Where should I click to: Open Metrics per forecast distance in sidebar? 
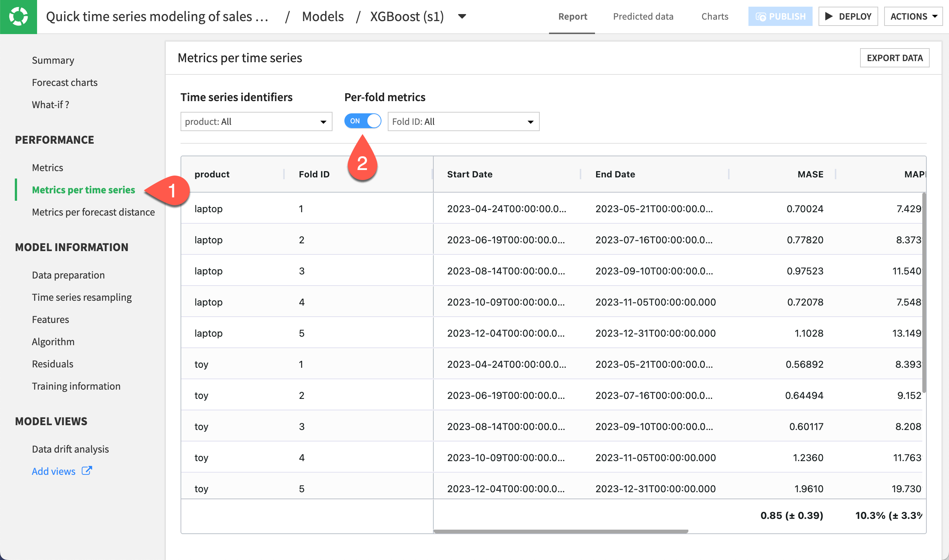pos(93,212)
